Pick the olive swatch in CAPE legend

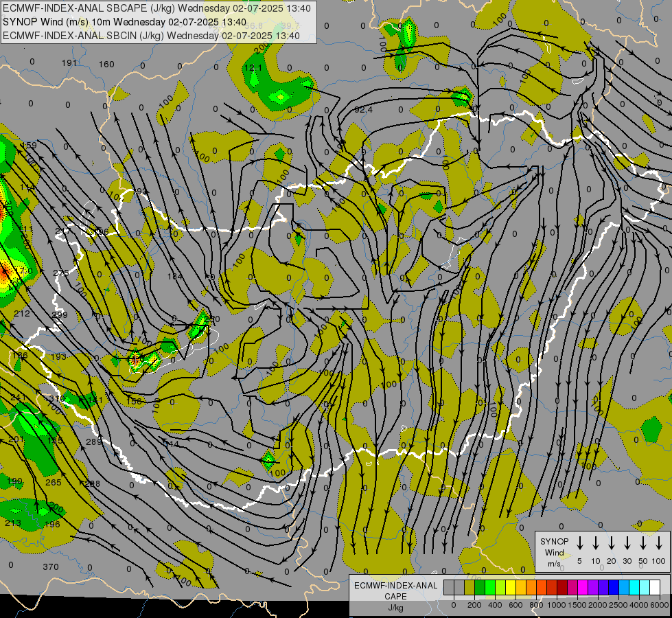click(470, 587)
